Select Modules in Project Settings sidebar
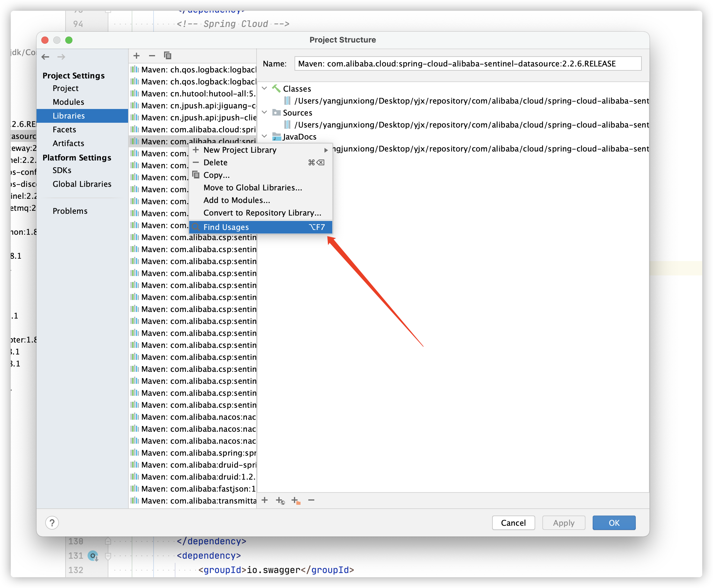This screenshot has height=588, width=713. tap(68, 102)
